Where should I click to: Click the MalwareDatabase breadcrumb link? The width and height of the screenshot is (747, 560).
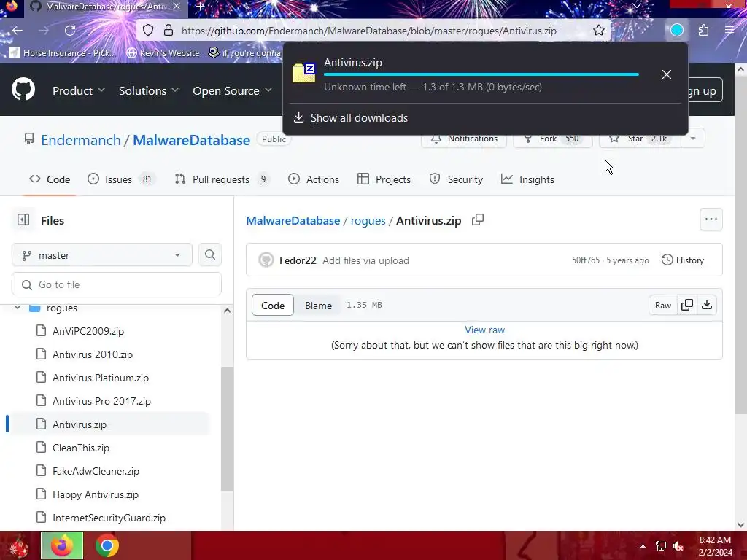tap(293, 220)
